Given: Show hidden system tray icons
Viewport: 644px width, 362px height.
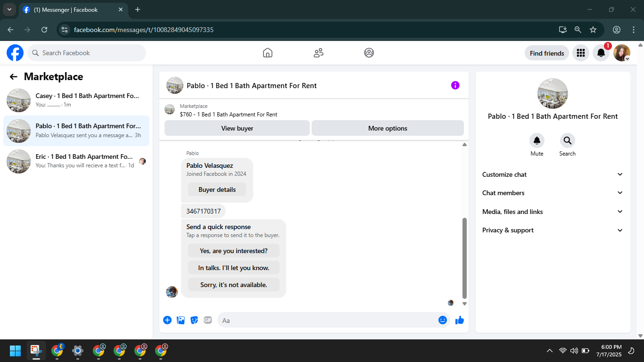Looking at the screenshot, I should point(550,351).
